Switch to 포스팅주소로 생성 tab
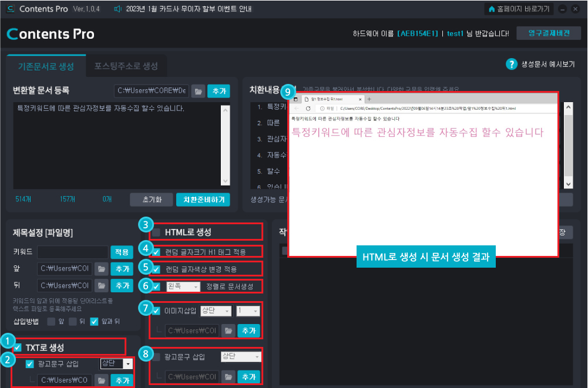The width and height of the screenshot is (588, 388). pos(126,66)
